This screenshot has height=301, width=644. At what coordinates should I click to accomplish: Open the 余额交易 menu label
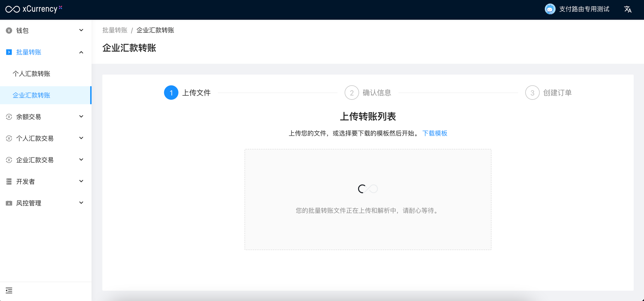coord(29,117)
